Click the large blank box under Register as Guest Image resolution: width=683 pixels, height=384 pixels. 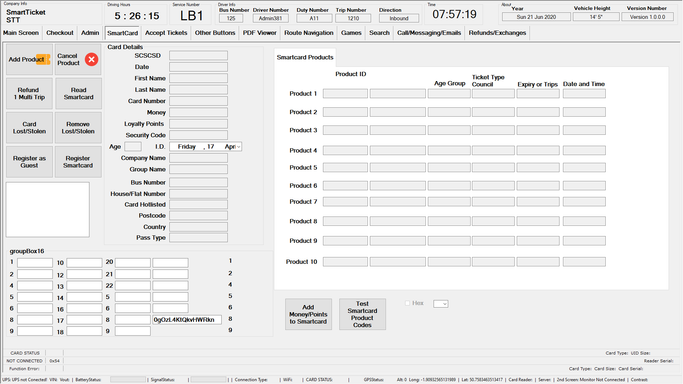click(47, 210)
